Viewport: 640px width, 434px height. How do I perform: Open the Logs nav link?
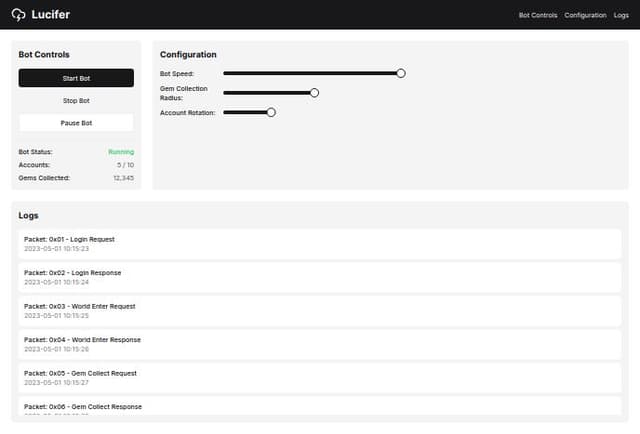click(x=621, y=15)
